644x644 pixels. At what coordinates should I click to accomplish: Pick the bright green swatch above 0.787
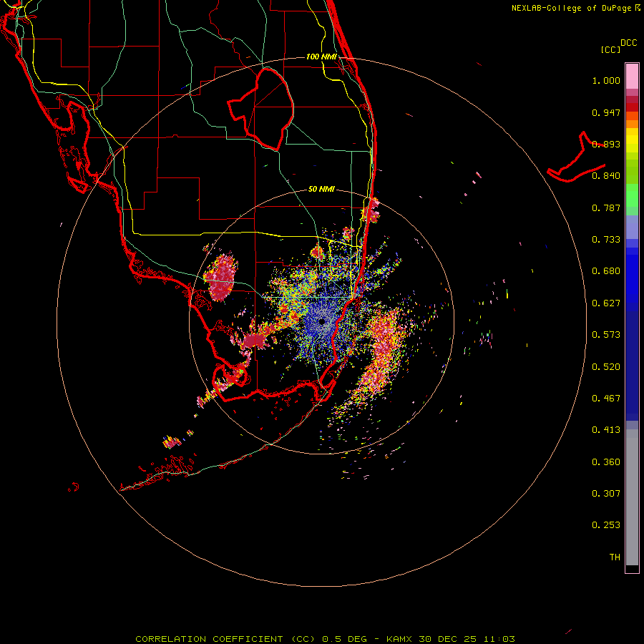632,195
